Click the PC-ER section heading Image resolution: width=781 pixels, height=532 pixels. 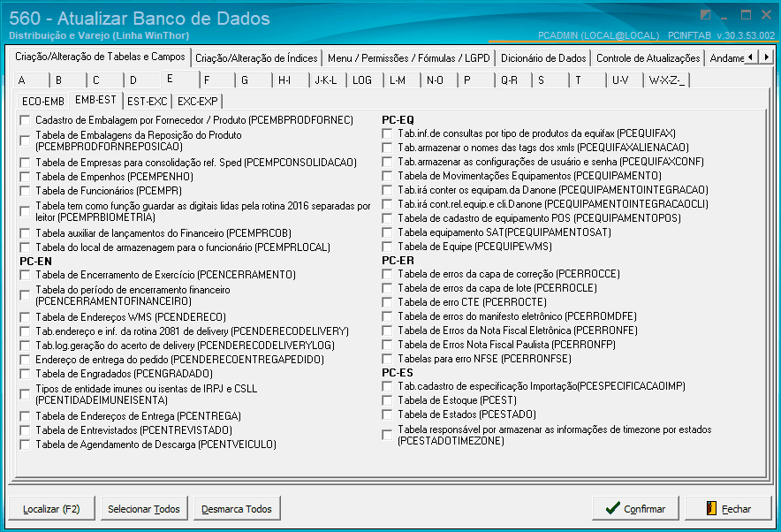(x=398, y=261)
